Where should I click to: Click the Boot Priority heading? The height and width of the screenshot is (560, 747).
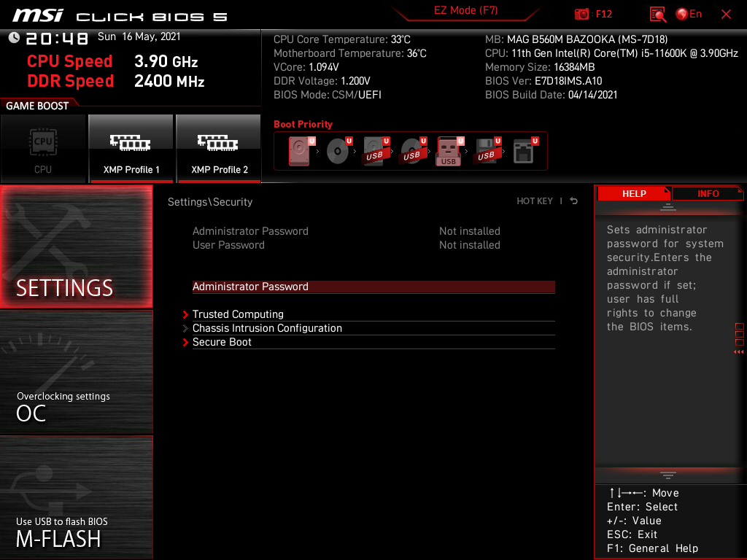(x=303, y=124)
